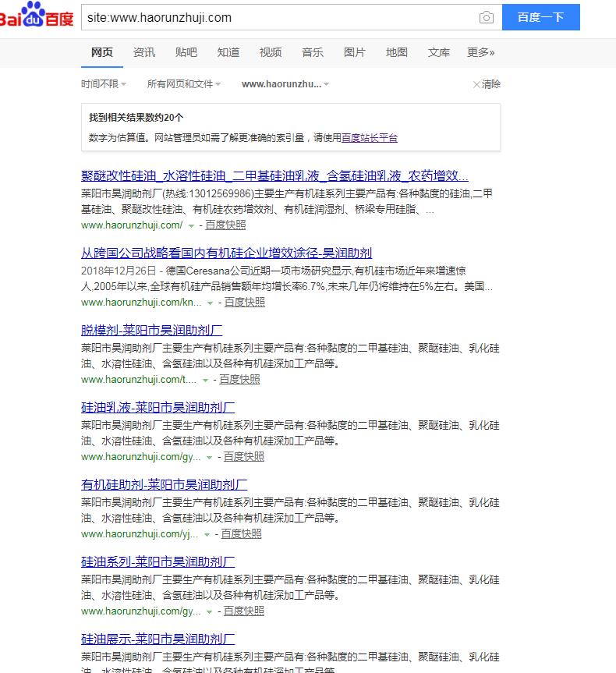Open result 有机硅助剂-莱阳市昊润助剂厂

(165, 485)
